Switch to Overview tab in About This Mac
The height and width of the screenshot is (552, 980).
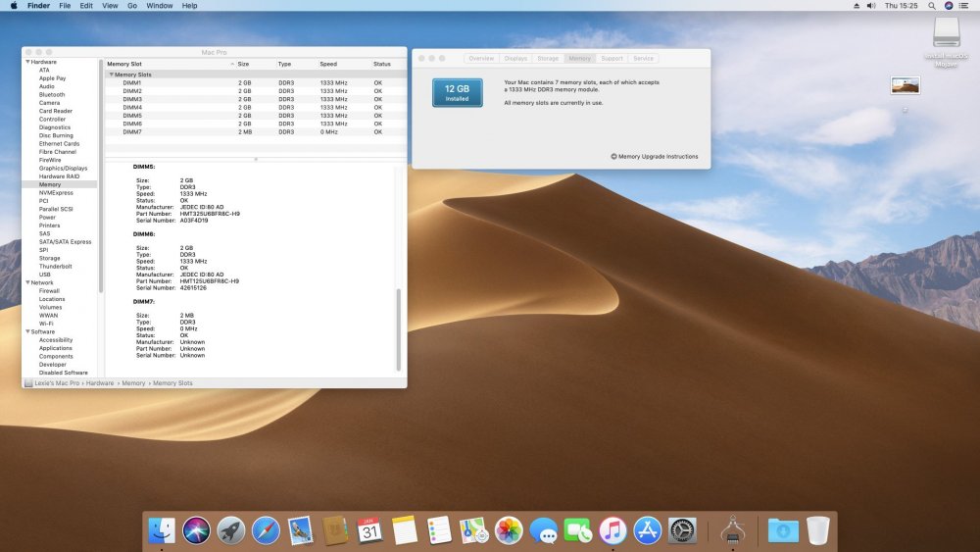(481, 58)
